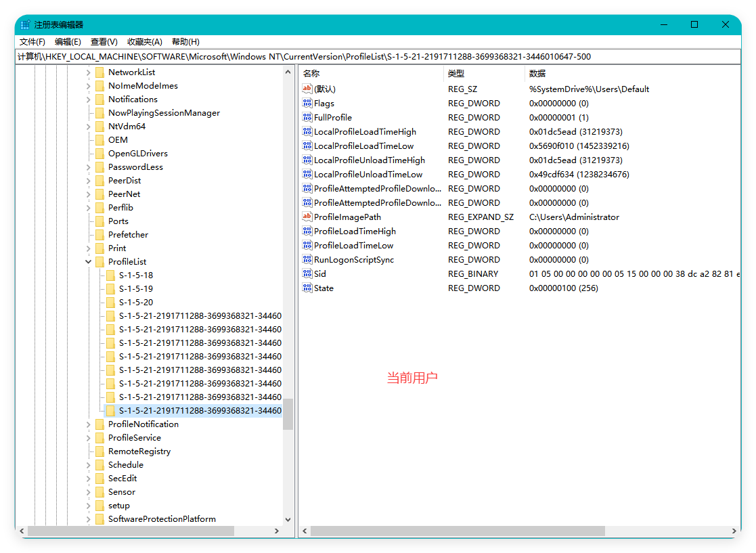This screenshot has width=756, height=553.
Task: Open the 查看(V) menu
Action: [104, 42]
